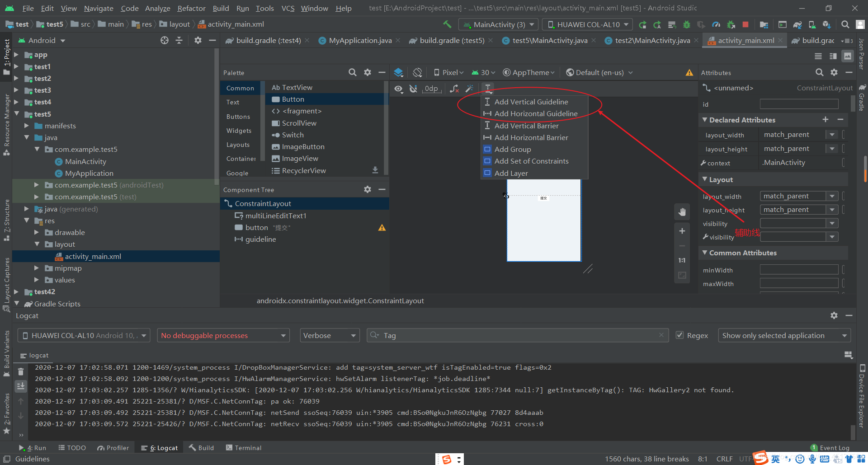Screen dimensions: 868x465
Task: Open run configuration MainActivity (3) dropdown
Action: tap(498, 24)
